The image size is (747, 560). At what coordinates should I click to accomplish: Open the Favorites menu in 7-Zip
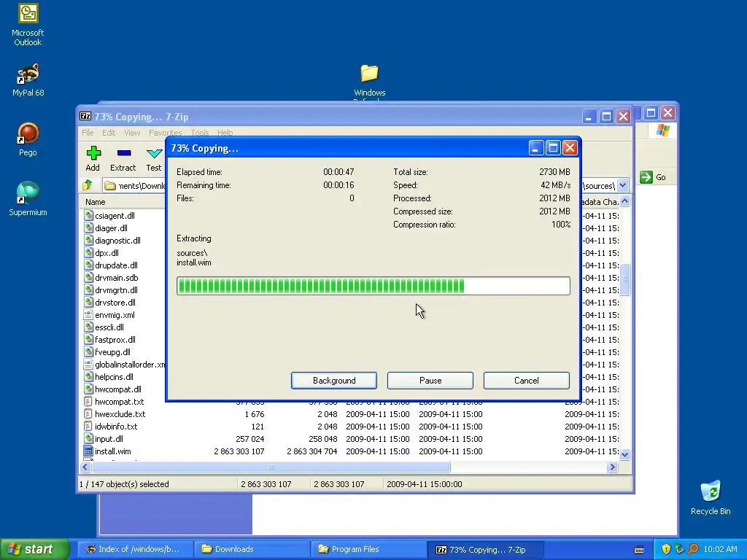(x=166, y=133)
